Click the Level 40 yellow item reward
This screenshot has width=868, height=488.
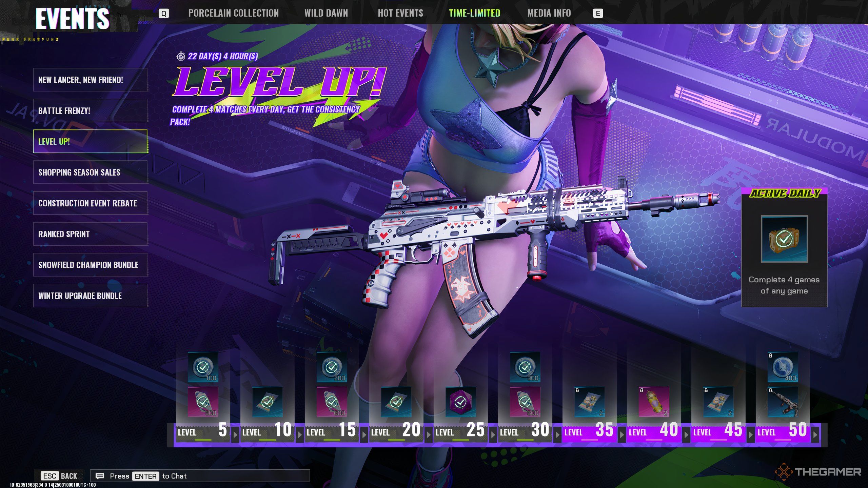(654, 402)
